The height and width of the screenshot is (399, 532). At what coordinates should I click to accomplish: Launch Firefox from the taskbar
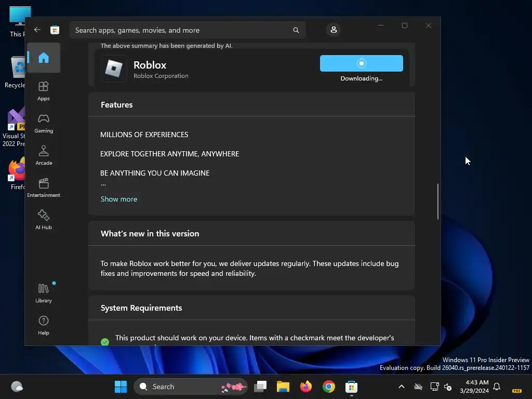305,387
